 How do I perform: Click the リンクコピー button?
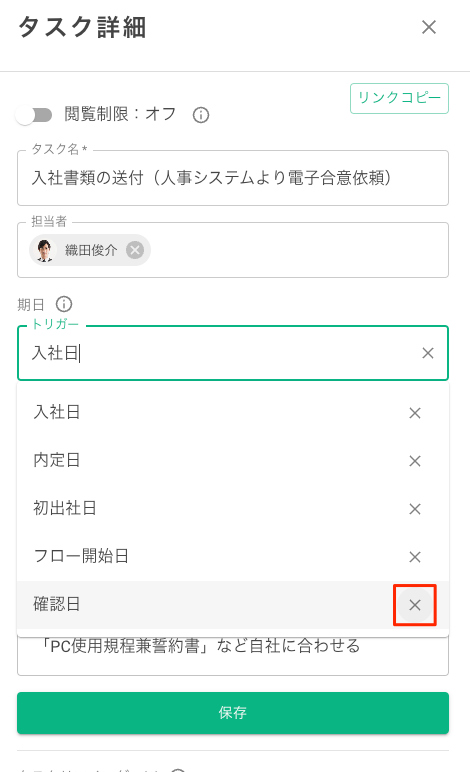pyautogui.click(x=399, y=98)
